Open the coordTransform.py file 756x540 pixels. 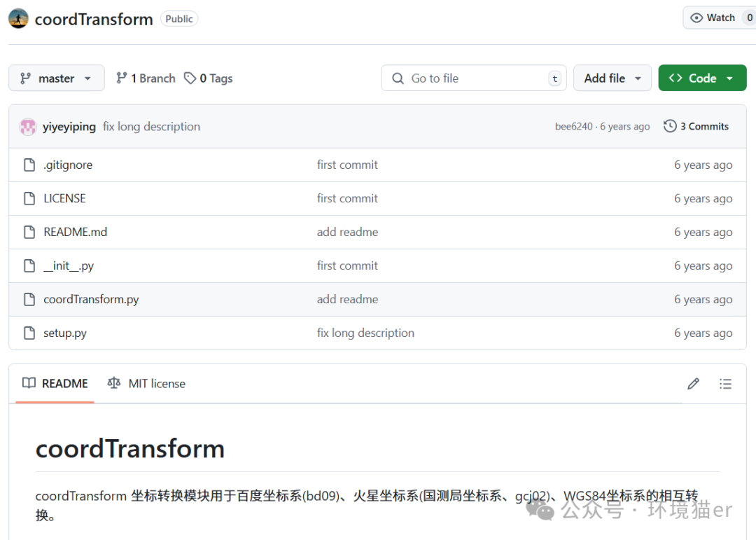click(x=91, y=299)
